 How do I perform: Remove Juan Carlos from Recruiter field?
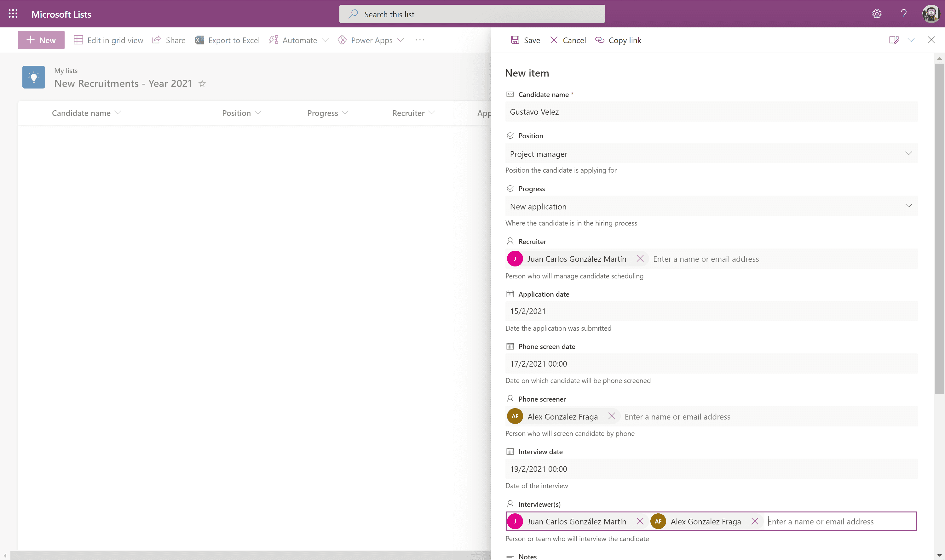640,259
